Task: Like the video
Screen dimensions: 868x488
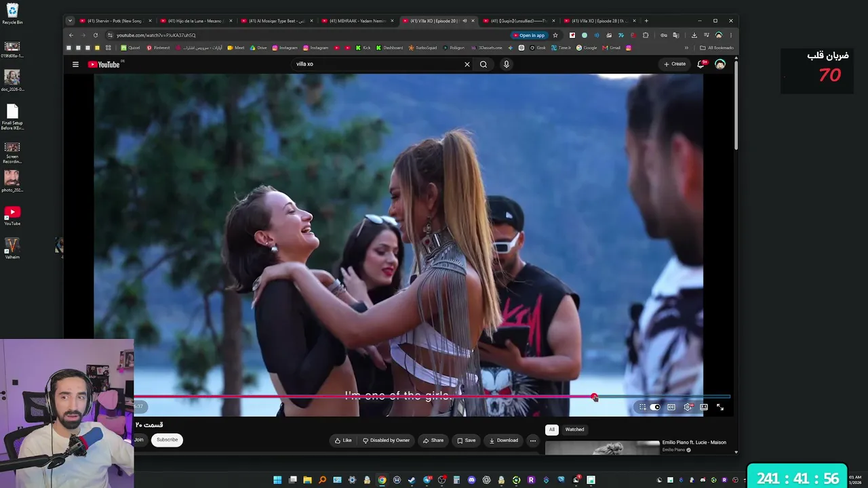Action: (x=343, y=441)
